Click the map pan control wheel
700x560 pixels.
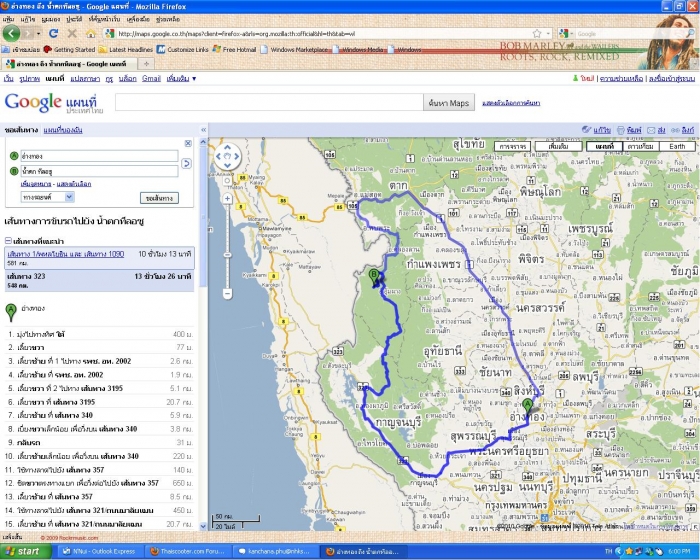click(228, 157)
